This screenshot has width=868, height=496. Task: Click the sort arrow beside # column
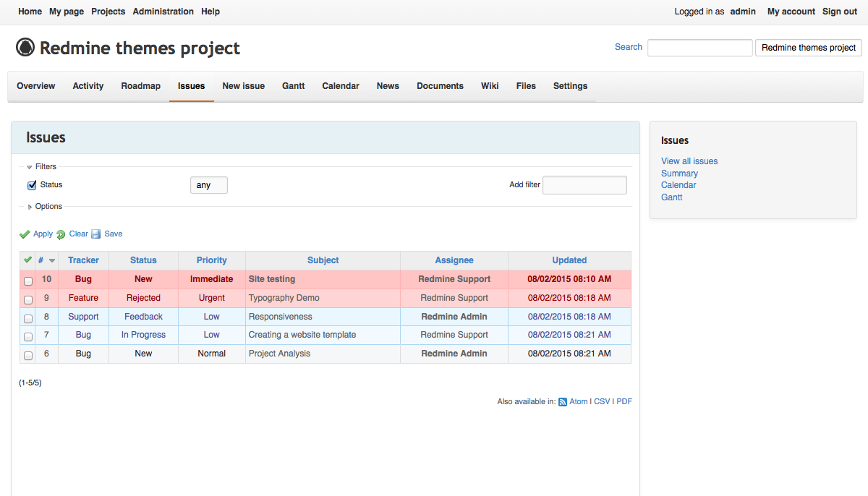tap(52, 261)
